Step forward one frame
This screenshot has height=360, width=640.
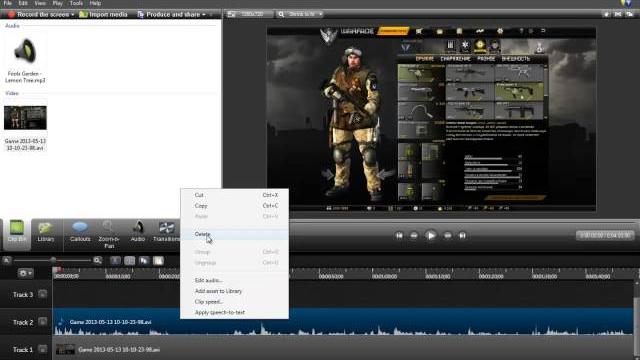pos(448,236)
